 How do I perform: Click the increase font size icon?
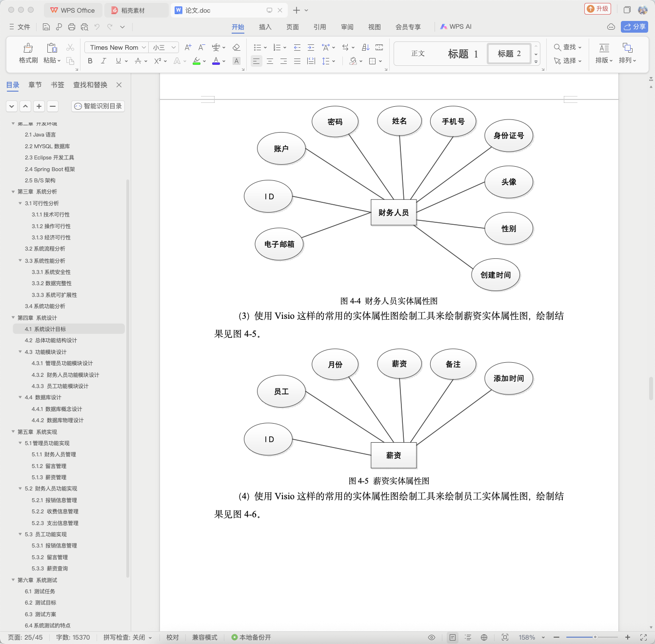point(188,47)
